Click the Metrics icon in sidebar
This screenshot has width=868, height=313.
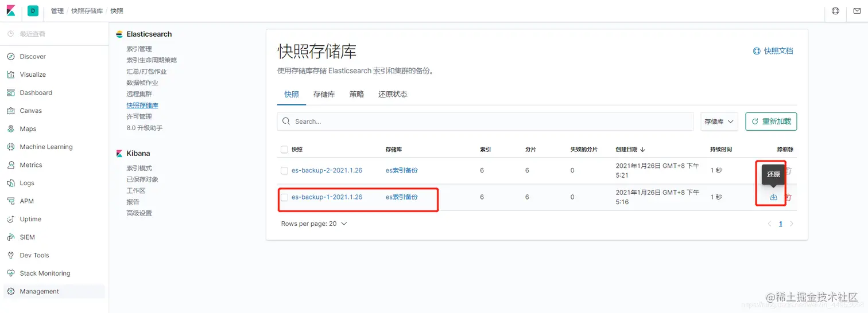coord(10,165)
